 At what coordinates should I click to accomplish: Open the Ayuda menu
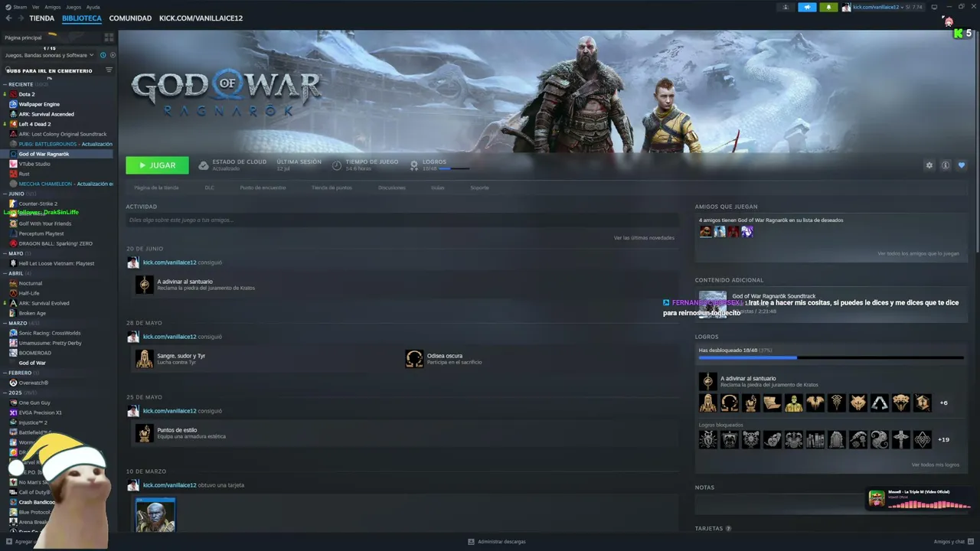(x=93, y=7)
